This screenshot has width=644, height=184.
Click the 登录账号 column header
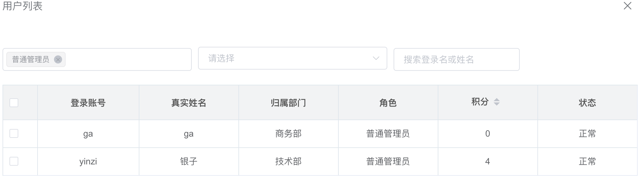click(88, 102)
